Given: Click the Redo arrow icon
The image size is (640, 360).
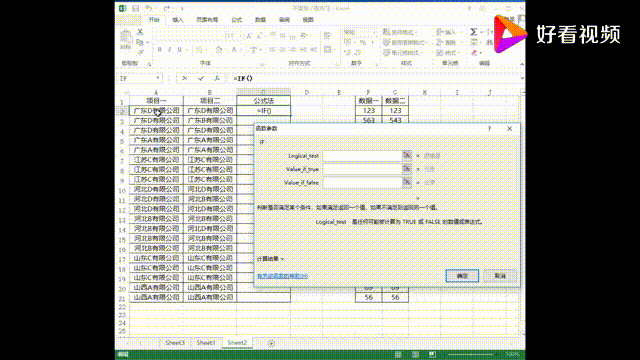Looking at the screenshot, I should click(167, 8).
